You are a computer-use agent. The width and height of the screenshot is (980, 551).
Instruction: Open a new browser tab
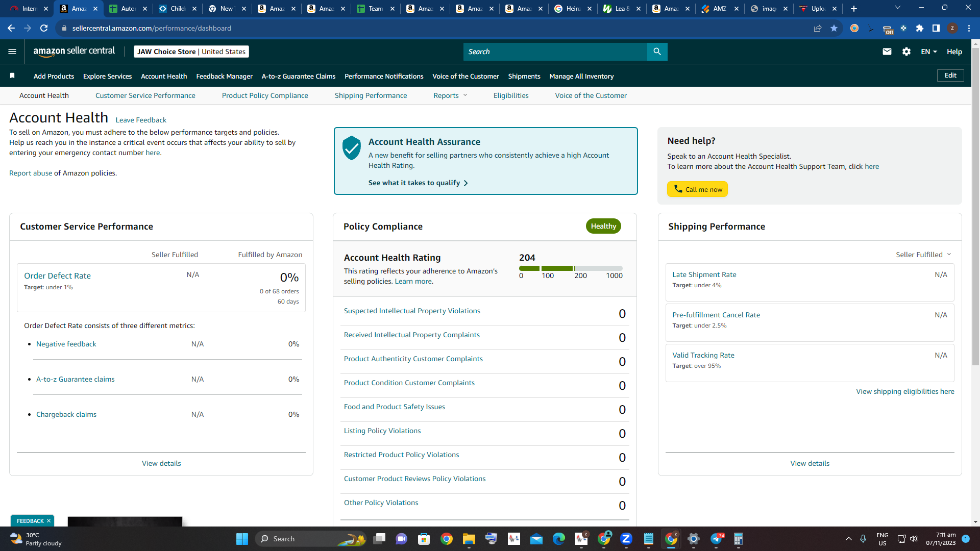pos(854,9)
